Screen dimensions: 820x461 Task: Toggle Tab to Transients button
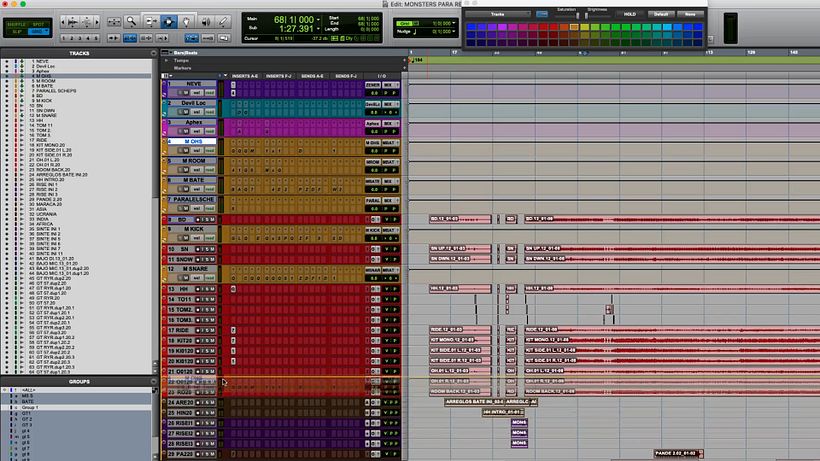(113, 38)
